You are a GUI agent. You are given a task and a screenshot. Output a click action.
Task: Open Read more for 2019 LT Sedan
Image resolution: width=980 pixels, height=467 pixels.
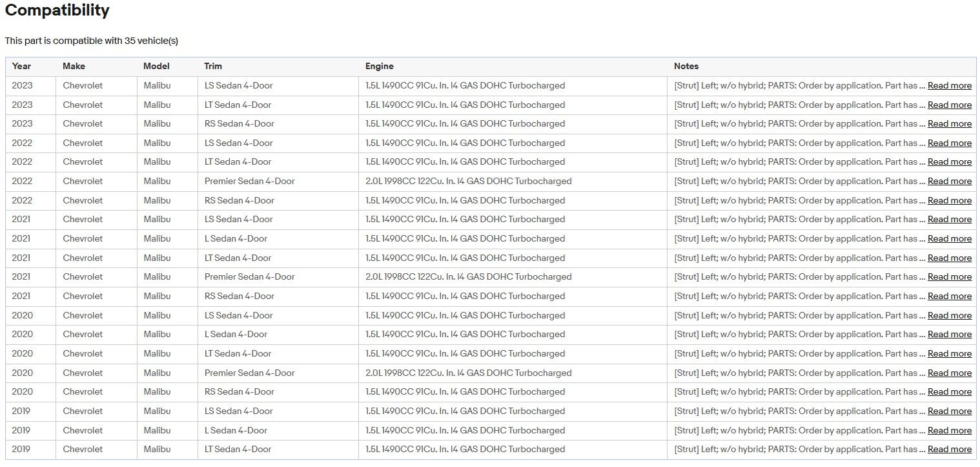(x=949, y=450)
